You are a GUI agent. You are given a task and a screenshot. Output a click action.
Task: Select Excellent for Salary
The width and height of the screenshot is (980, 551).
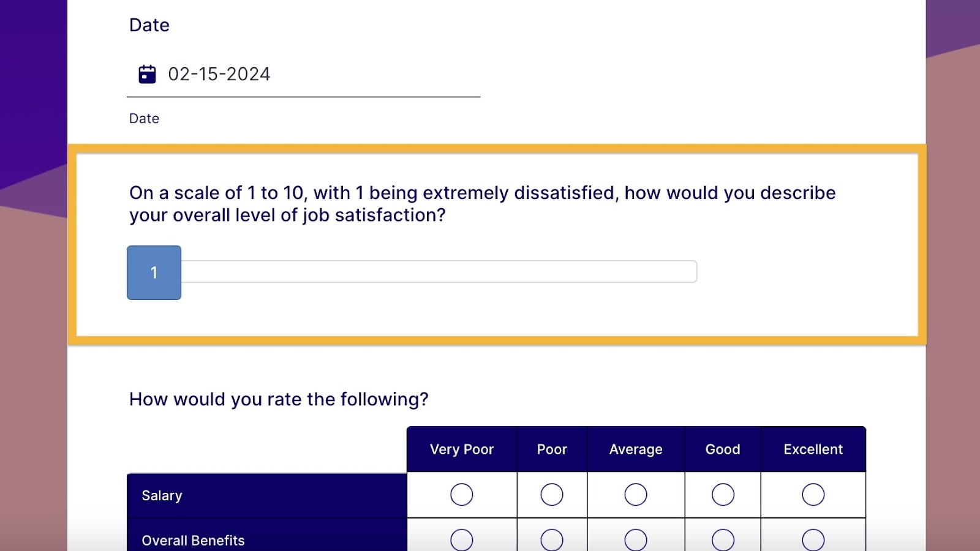tap(813, 495)
